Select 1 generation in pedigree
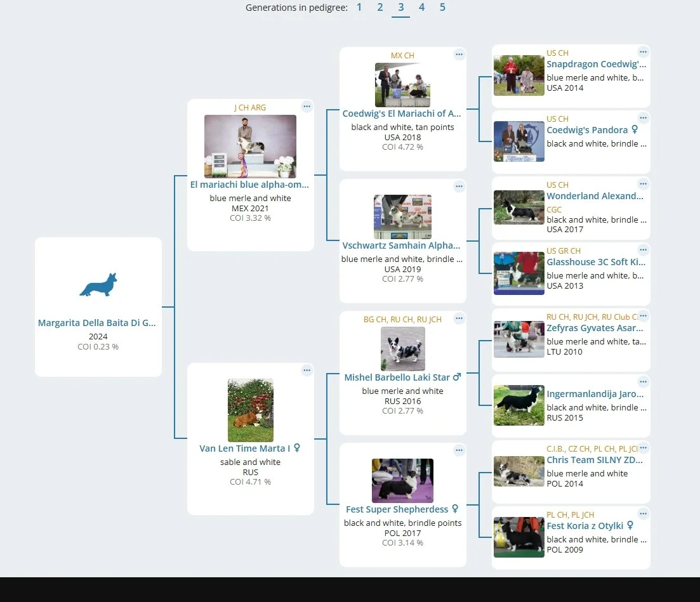Image resolution: width=700 pixels, height=602 pixels. tap(359, 7)
